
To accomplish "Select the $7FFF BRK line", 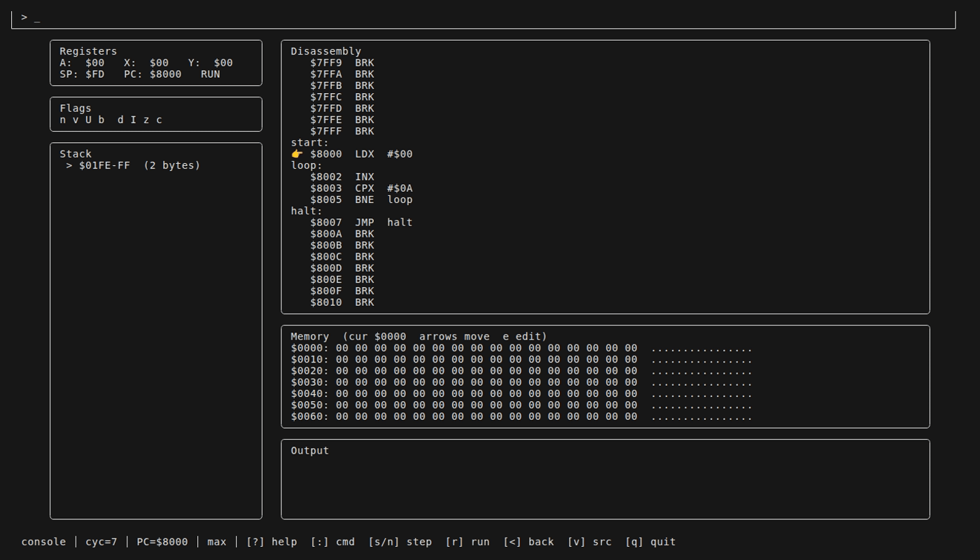I will pos(342,131).
